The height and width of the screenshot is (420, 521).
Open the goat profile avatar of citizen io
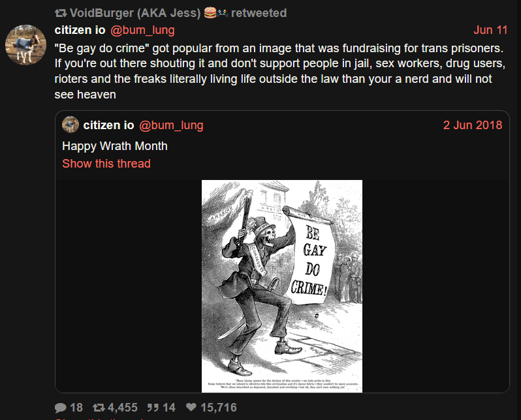[25, 44]
